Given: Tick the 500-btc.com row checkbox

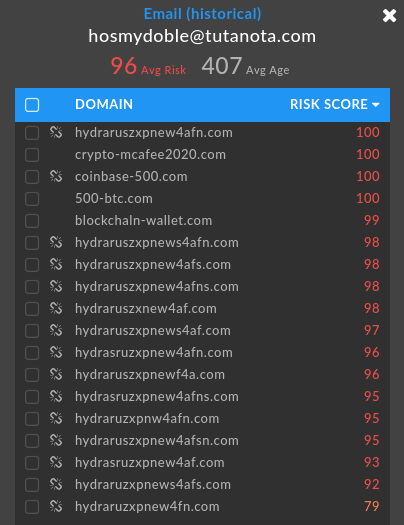Looking at the screenshot, I should click(32, 199).
